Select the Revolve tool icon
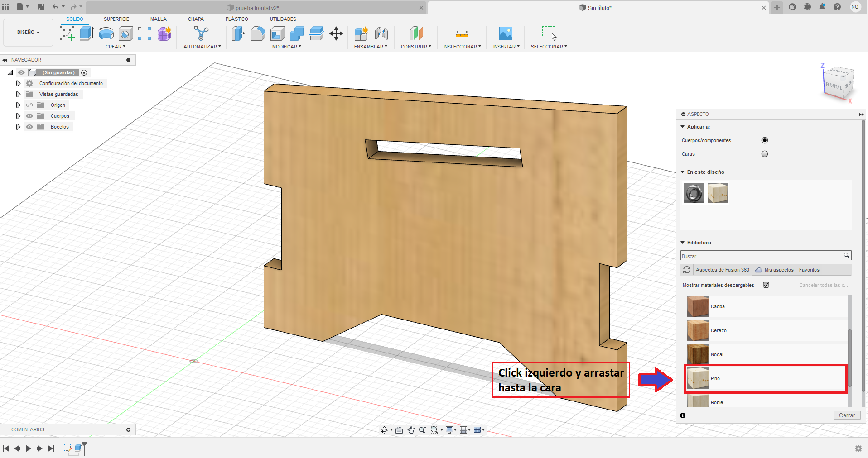This screenshot has width=868, height=458. (x=106, y=33)
